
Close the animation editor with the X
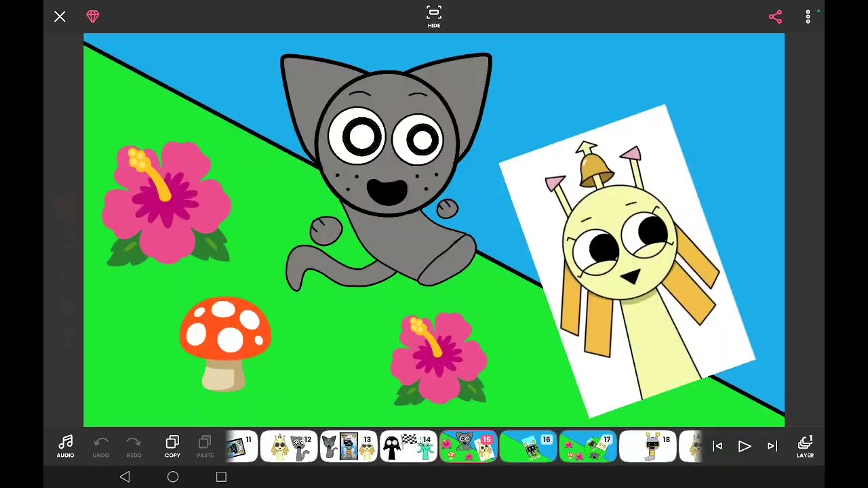(60, 17)
